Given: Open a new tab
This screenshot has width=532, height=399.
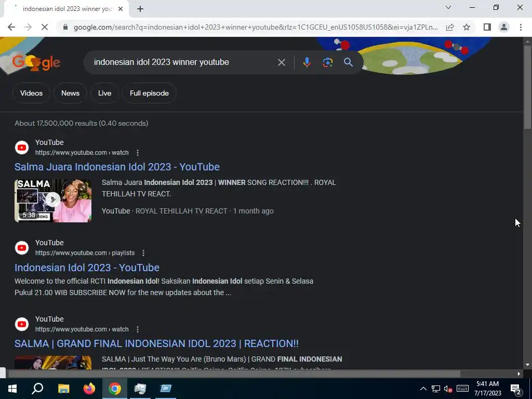Looking at the screenshot, I should (x=140, y=9).
